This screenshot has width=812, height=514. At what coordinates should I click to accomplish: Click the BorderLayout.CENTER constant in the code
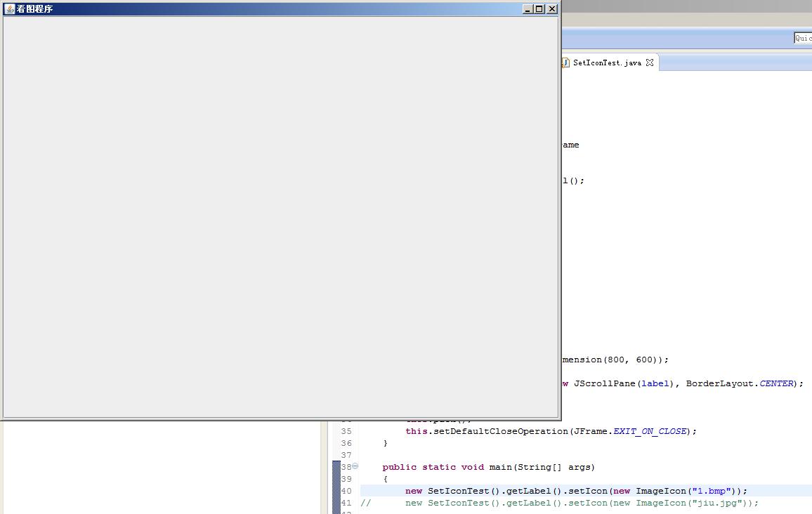point(777,383)
